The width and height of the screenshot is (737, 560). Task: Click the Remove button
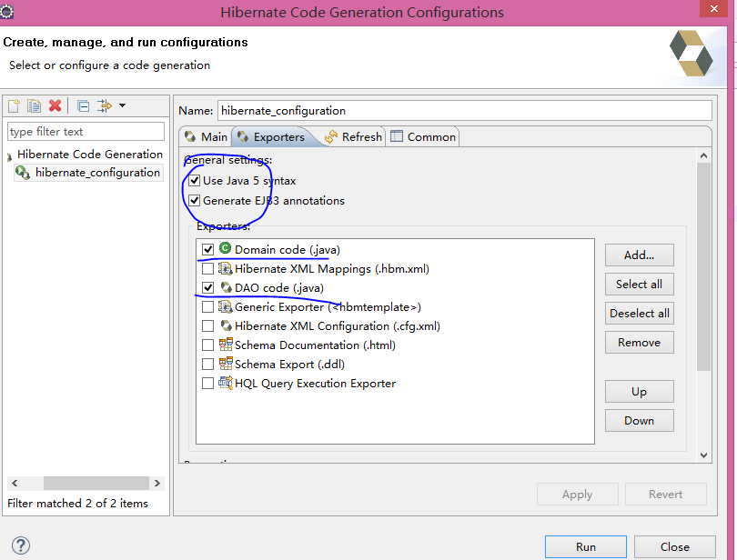point(640,343)
